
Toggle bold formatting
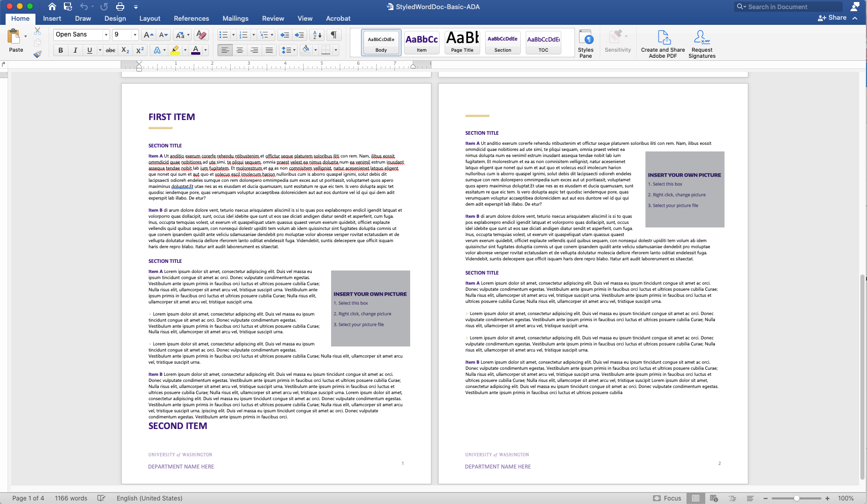pyautogui.click(x=61, y=50)
